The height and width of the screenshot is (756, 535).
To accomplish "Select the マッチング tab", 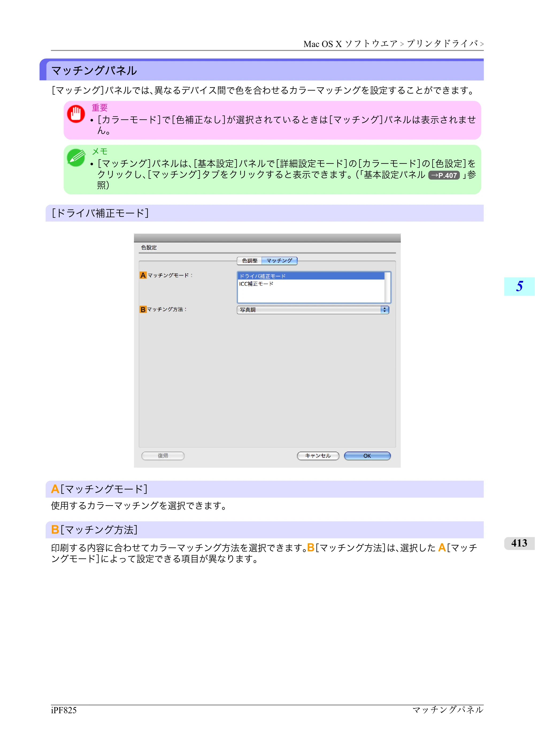I will point(279,261).
